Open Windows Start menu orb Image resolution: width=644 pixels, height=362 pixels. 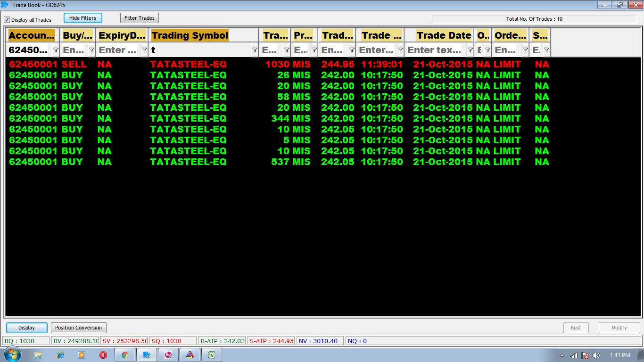point(12,355)
